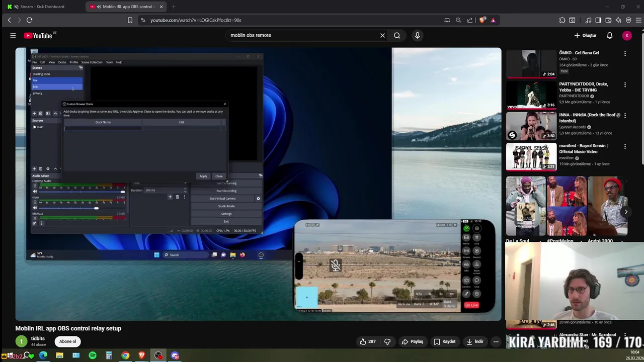Focus the browser address bar URL

pos(196,20)
